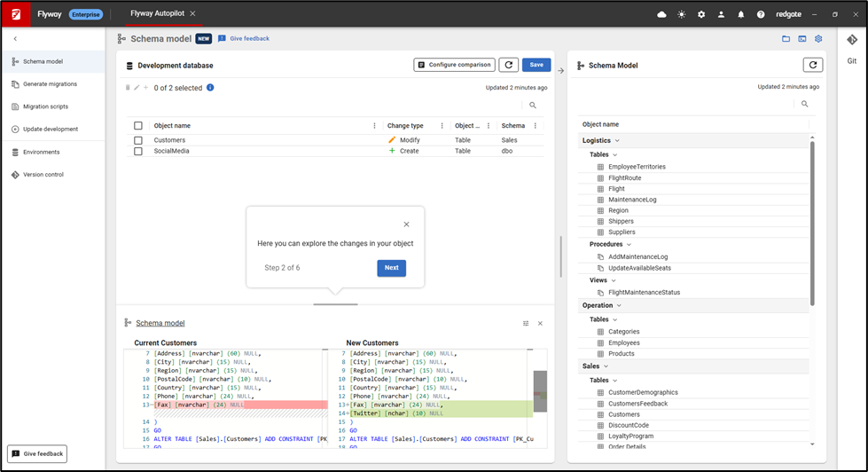Screen dimensions: 868x472
Task: Select FlightRoute table in tree
Action: pyautogui.click(x=624, y=177)
